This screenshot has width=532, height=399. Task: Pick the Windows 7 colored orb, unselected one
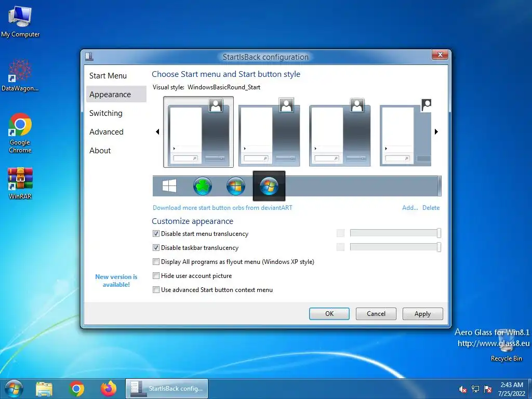236,186
